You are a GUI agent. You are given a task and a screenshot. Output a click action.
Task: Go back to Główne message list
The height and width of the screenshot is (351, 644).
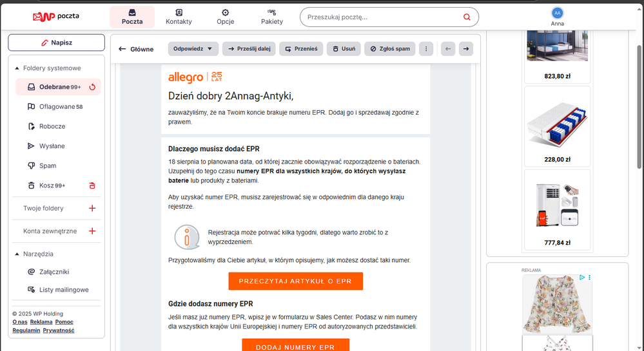click(x=136, y=49)
